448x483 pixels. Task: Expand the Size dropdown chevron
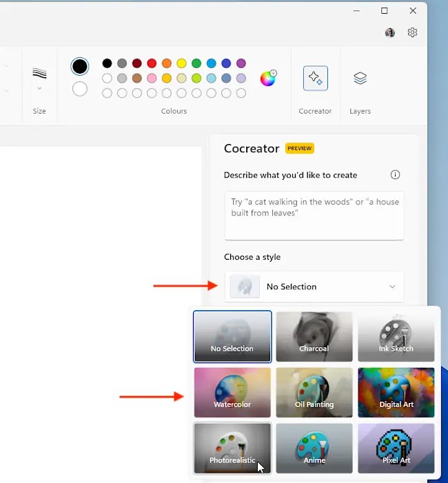pyautogui.click(x=39, y=88)
